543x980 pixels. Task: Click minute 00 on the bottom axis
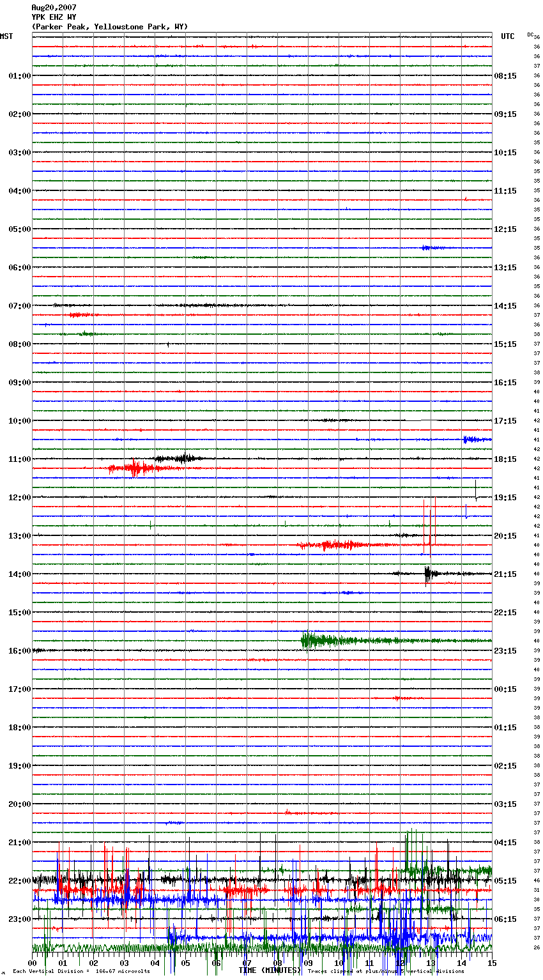(x=32, y=963)
